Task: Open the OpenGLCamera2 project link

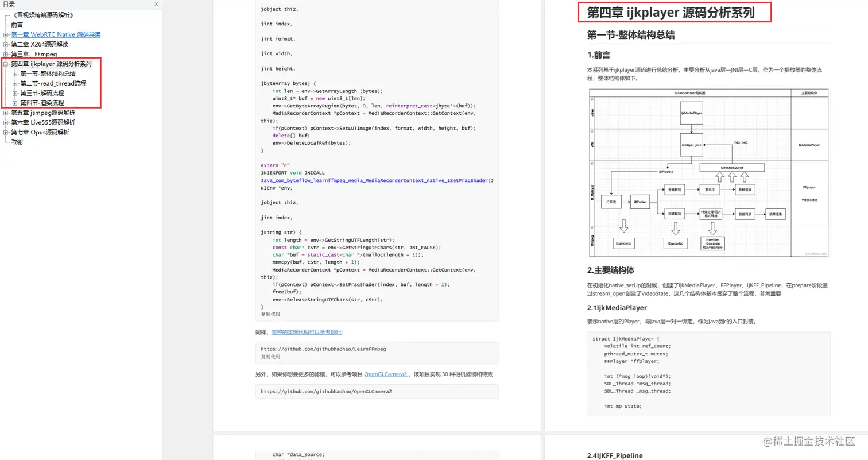Action: (x=385, y=374)
